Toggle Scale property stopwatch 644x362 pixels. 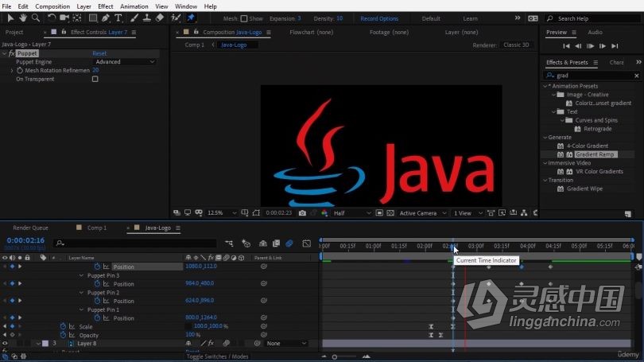[x=63, y=326]
